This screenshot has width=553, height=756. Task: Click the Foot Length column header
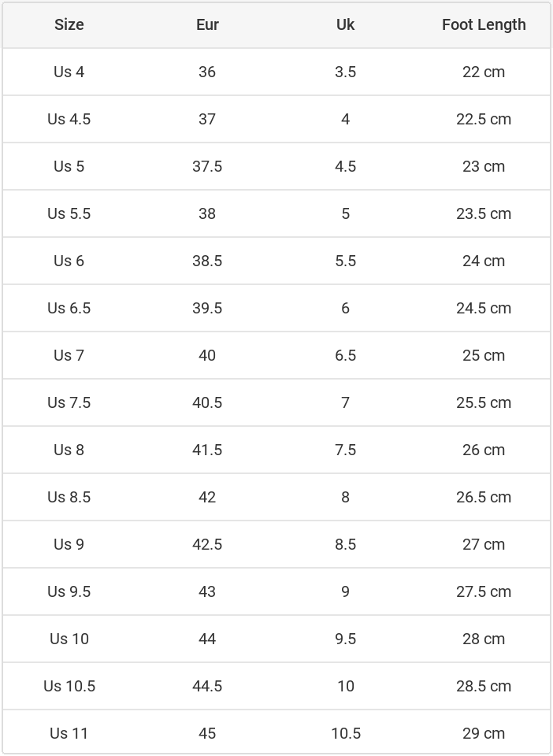click(x=484, y=24)
